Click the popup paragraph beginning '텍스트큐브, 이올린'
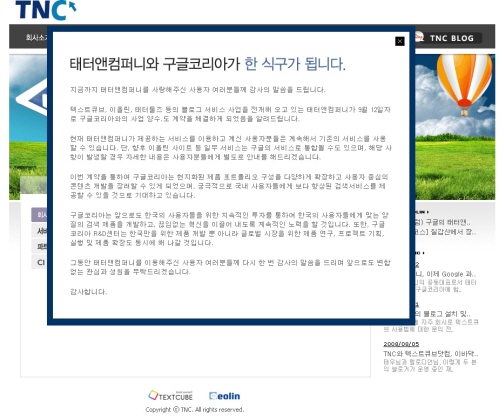Screen dimensions: 500x417 tap(230, 114)
